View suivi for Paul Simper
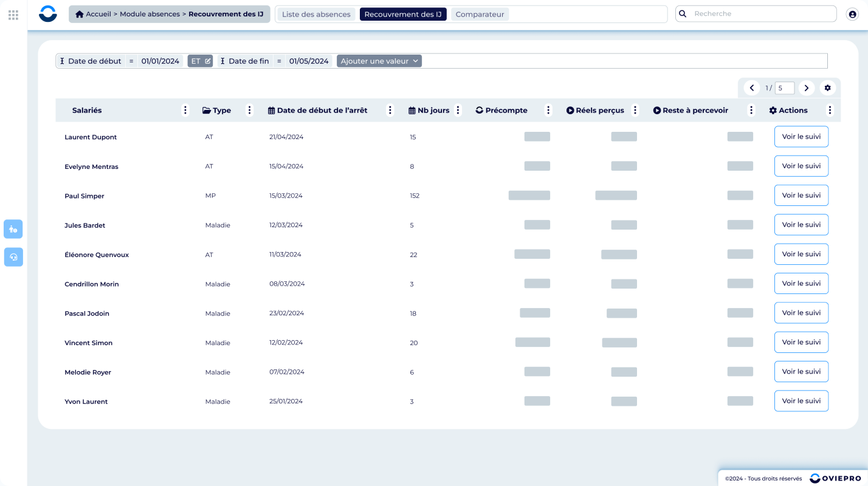This screenshot has width=868, height=486. tap(801, 196)
